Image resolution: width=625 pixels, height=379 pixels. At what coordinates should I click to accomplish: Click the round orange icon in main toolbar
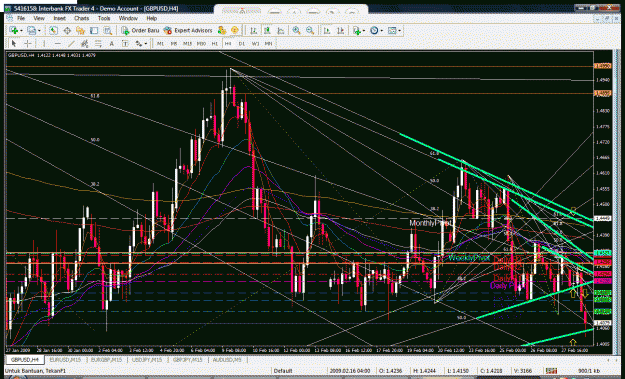[234, 30]
